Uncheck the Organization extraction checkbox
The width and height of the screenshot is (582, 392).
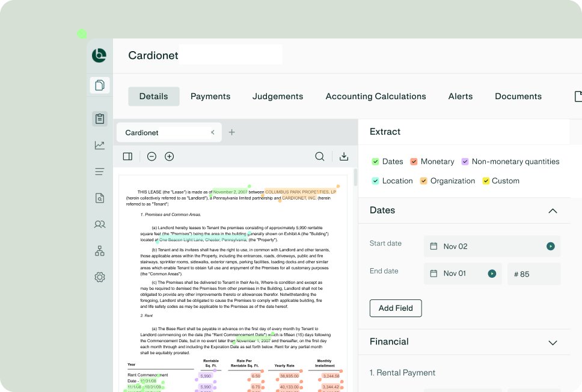(423, 181)
